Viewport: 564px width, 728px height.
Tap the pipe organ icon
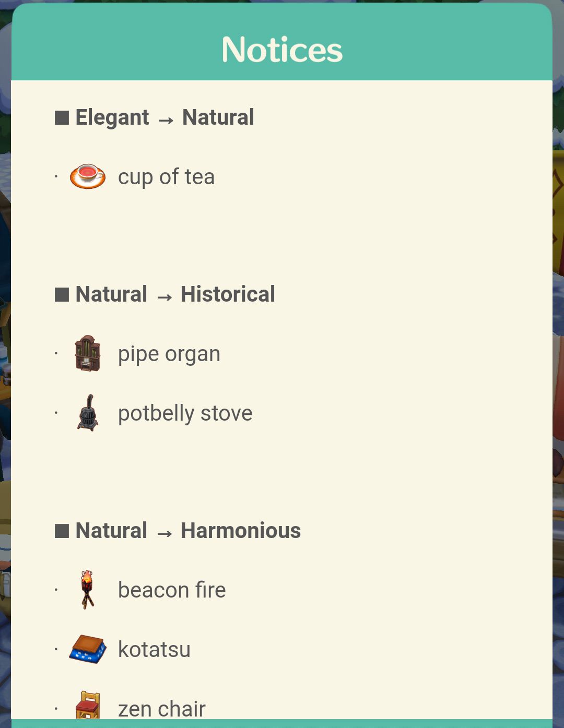[x=87, y=353]
